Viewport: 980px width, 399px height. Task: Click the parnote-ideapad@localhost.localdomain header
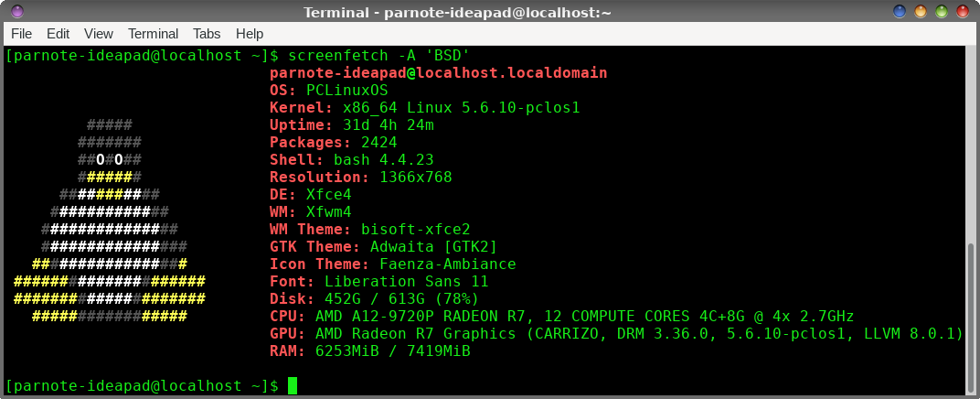click(x=438, y=72)
